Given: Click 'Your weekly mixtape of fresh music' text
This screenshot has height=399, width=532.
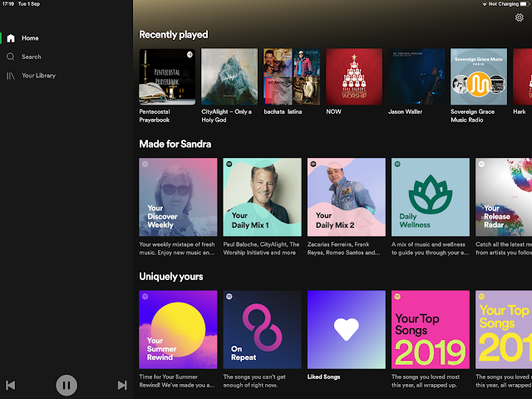Looking at the screenshot, I should pyautogui.click(x=177, y=249).
